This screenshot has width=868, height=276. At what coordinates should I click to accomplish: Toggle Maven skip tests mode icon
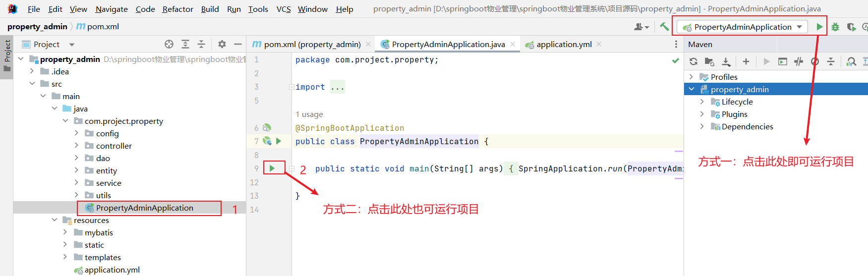[815, 61]
